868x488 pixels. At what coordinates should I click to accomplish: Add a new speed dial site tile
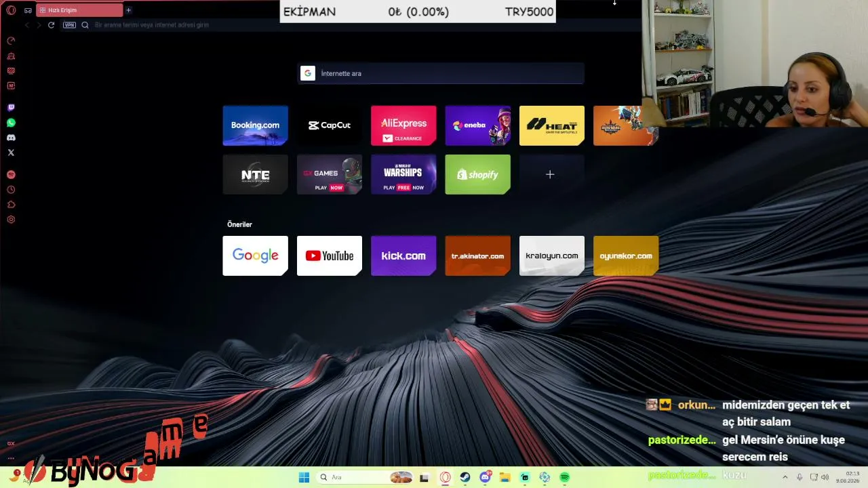pyautogui.click(x=552, y=175)
